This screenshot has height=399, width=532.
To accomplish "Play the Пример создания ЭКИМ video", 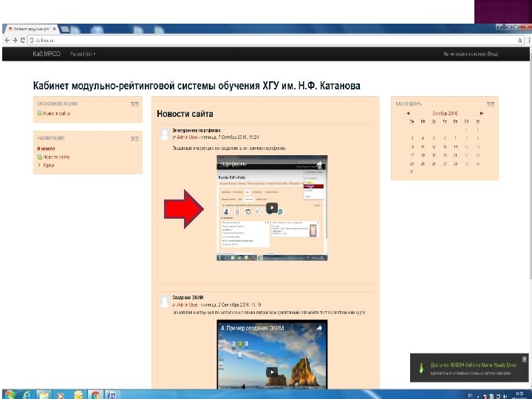I will click(x=272, y=372).
